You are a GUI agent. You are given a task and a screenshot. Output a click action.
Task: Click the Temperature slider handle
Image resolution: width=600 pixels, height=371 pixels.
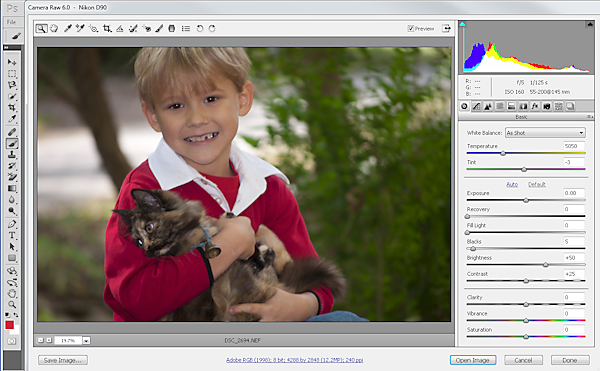[503, 153]
